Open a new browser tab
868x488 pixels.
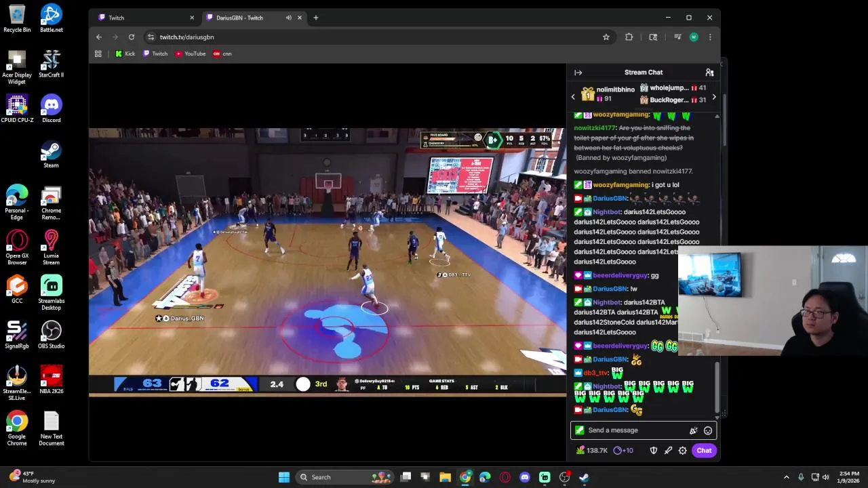click(316, 18)
